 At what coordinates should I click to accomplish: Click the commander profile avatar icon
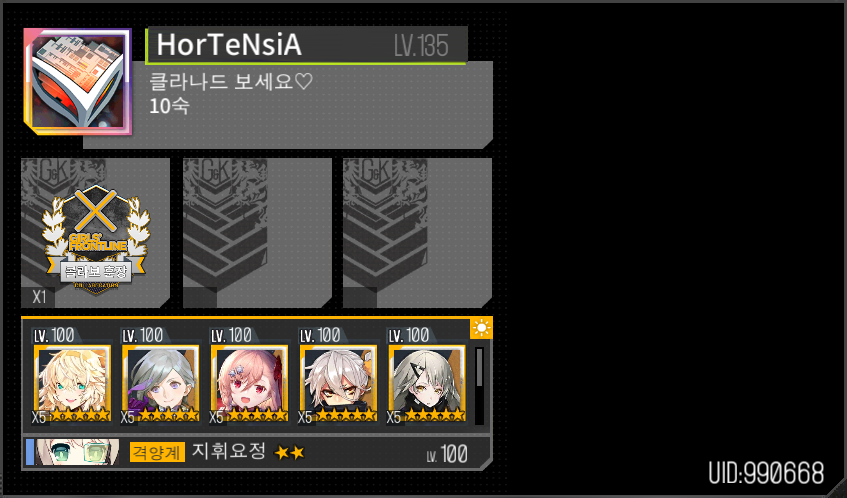point(78,82)
